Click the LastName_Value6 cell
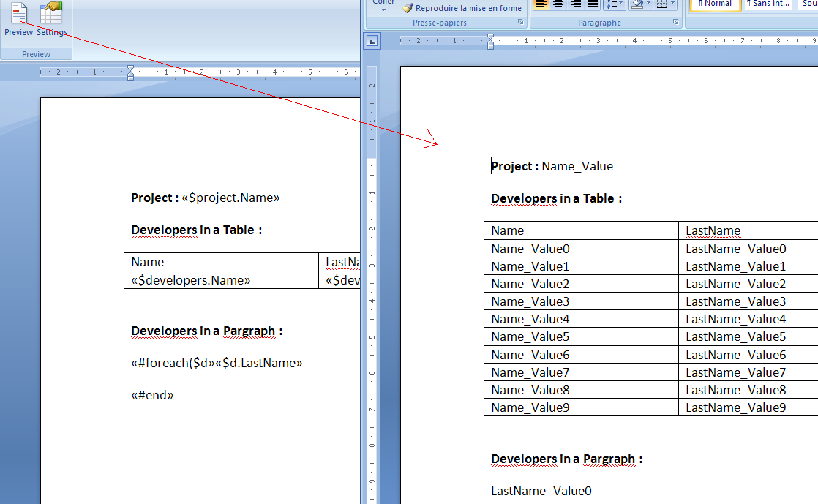Image resolution: width=818 pixels, height=504 pixels. tap(748, 355)
